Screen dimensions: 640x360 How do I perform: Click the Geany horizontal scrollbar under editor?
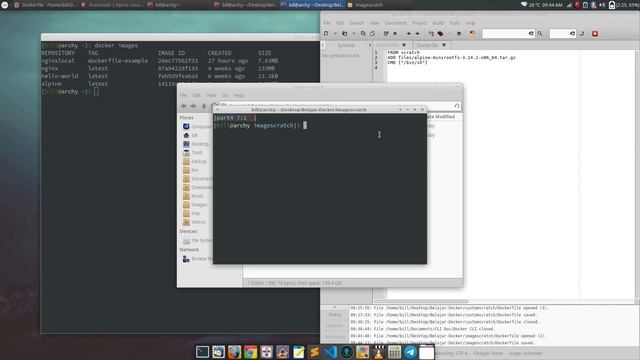coord(422,301)
